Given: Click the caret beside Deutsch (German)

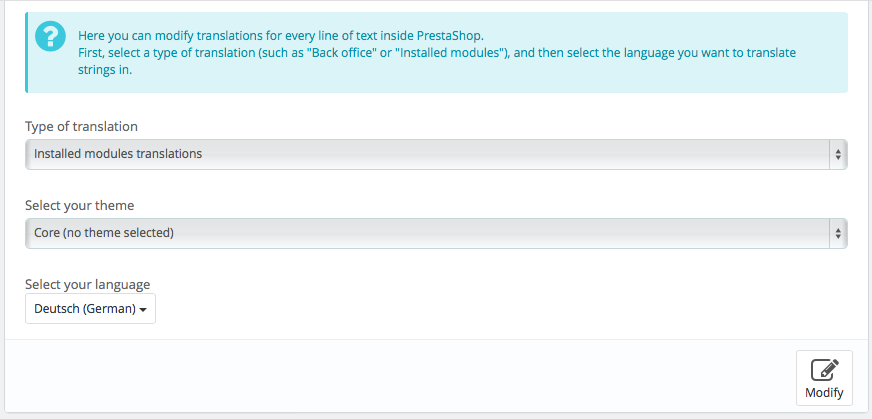Looking at the screenshot, I should [143, 310].
